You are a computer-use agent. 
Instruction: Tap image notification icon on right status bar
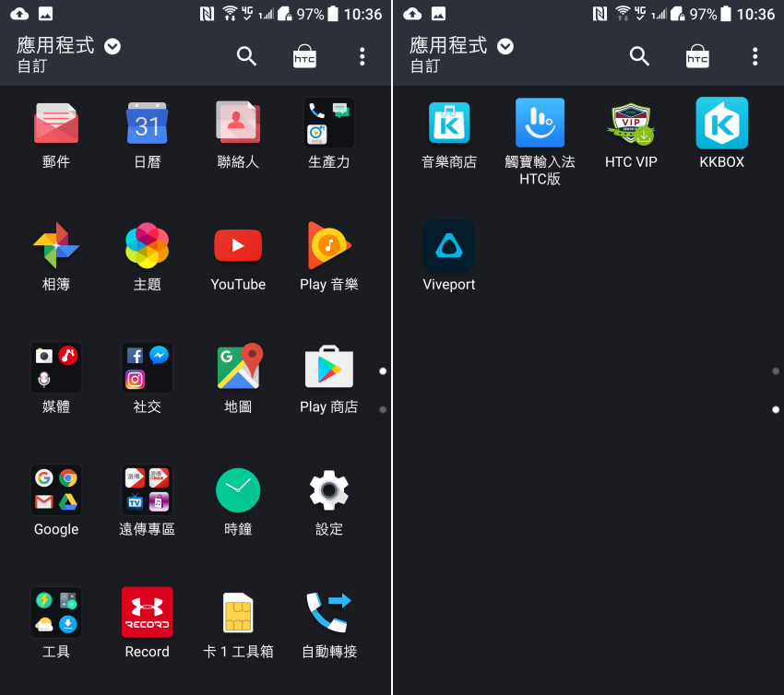pos(438,14)
